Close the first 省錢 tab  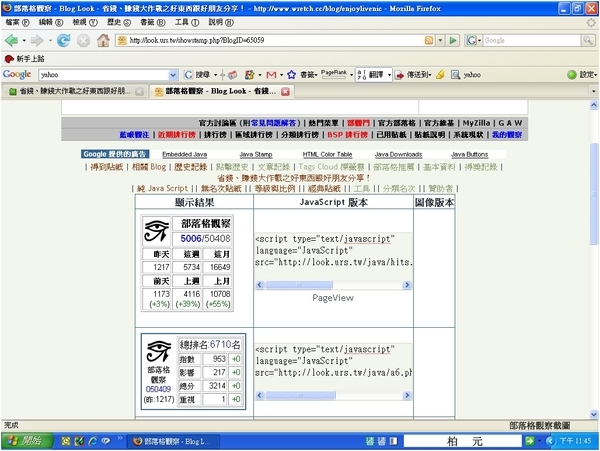(x=140, y=91)
